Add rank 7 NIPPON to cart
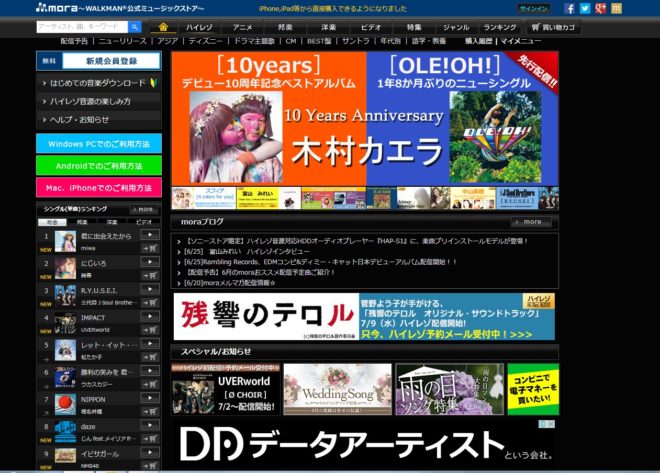 150,412
